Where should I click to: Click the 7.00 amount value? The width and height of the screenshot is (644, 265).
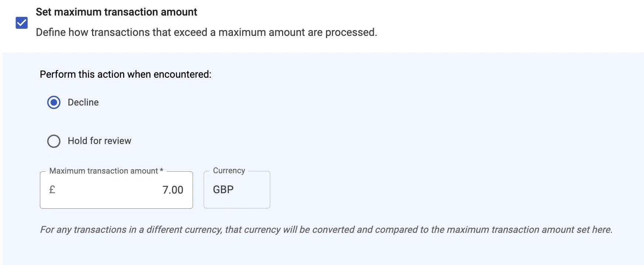173,190
